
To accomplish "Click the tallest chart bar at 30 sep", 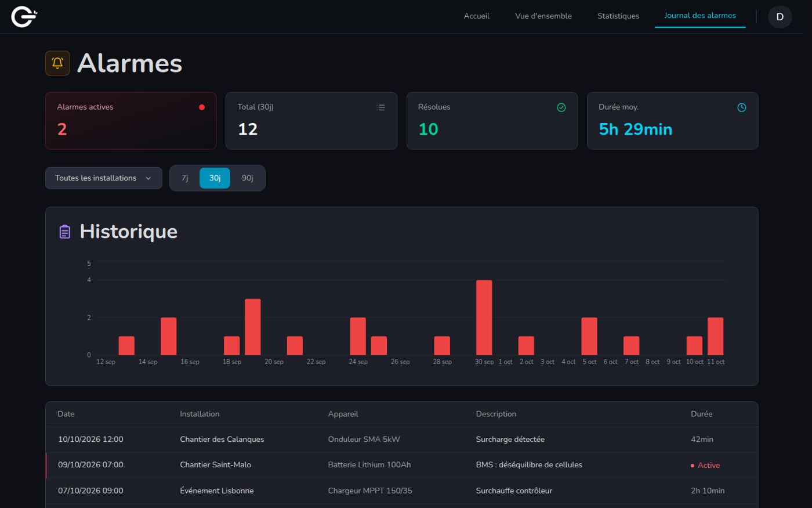I will click(484, 318).
